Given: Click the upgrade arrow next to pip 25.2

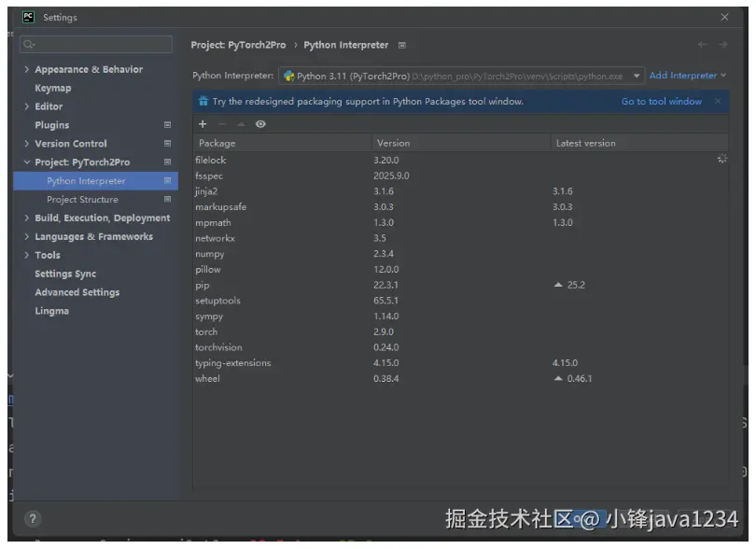Looking at the screenshot, I should point(558,285).
